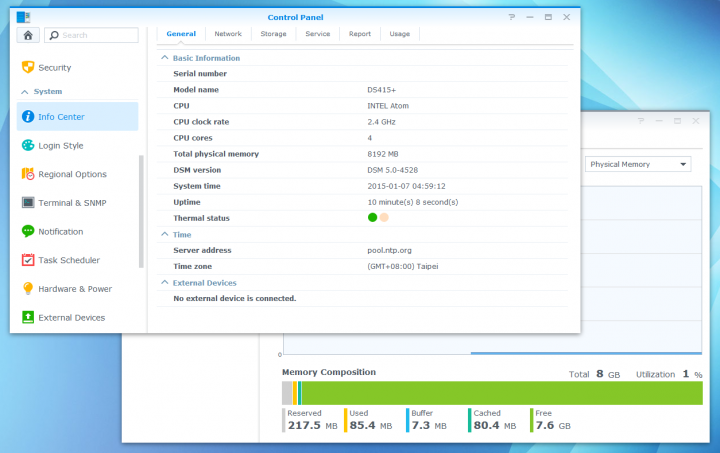Image resolution: width=720 pixels, height=453 pixels.
Task: Click help icon in the background Resource Monitor window
Action: pyautogui.click(x=641, y=121)
